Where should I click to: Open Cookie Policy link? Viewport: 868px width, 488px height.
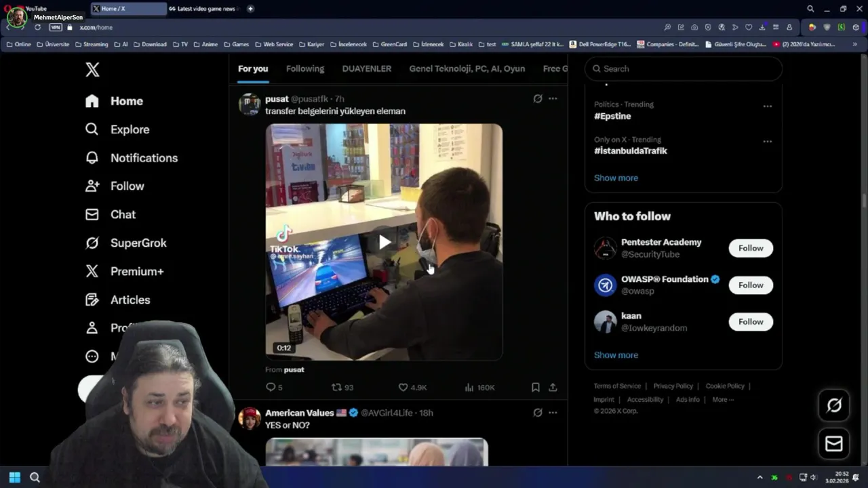point(725,386)
